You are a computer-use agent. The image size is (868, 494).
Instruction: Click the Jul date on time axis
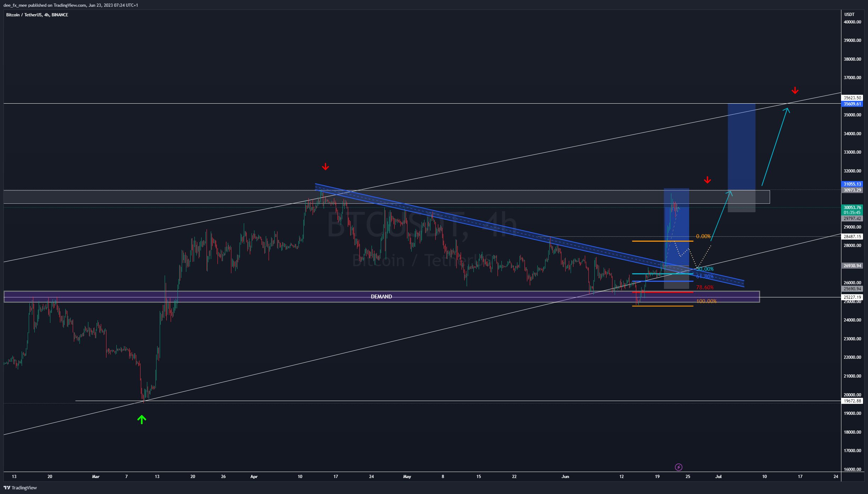719,477
